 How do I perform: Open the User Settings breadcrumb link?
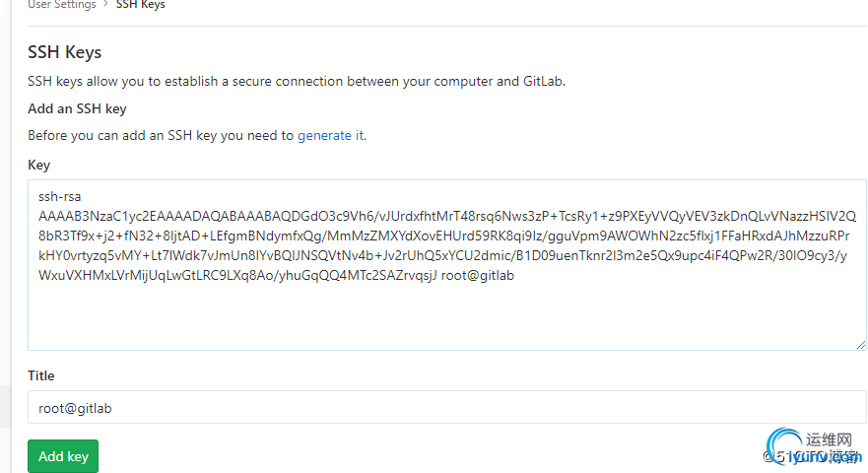point(62,4)
